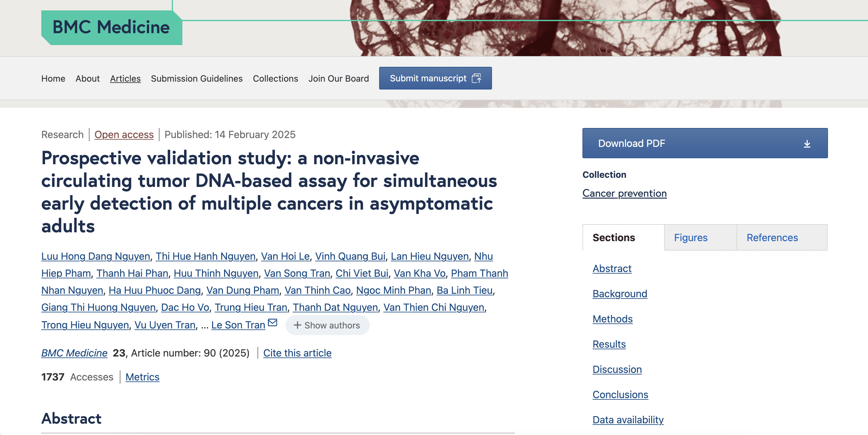Open the Collections menu item

coord(275,78)
